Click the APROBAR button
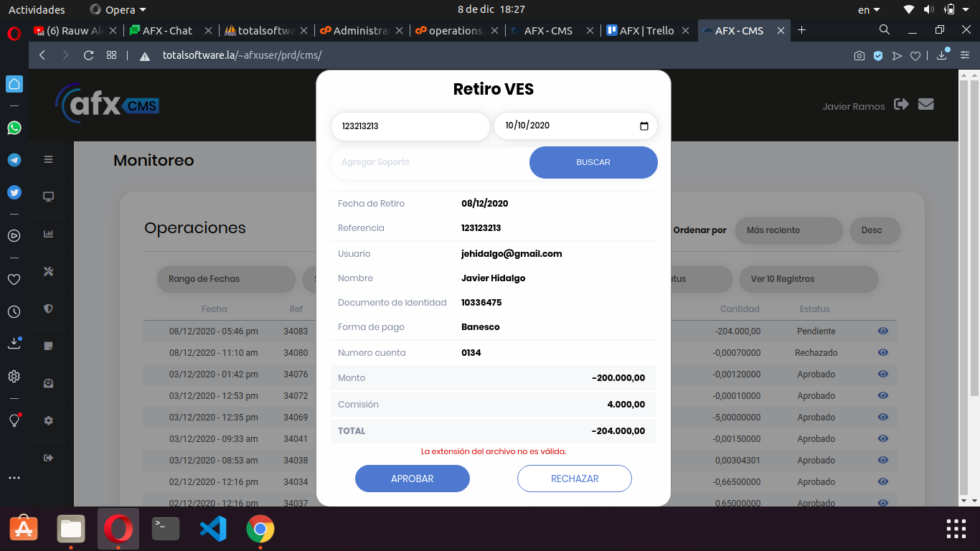980x551 pixels. point(412,479)
